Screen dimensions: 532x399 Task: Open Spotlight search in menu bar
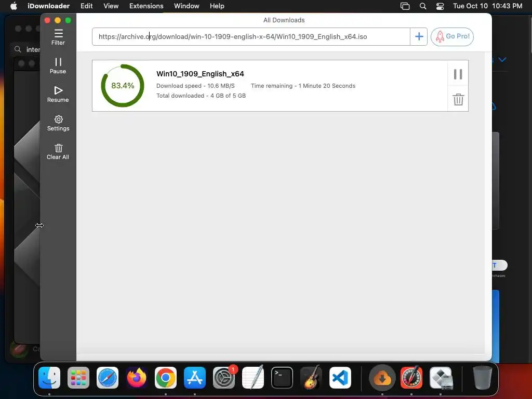[x=423, y=6]
